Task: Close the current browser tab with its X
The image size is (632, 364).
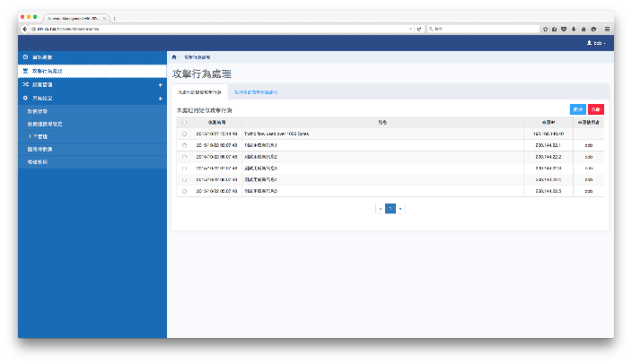Action: 104,18
